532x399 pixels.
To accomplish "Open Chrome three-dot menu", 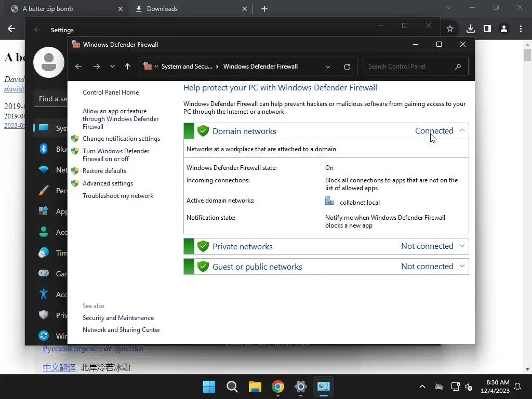I will click(x=521, y=29).
